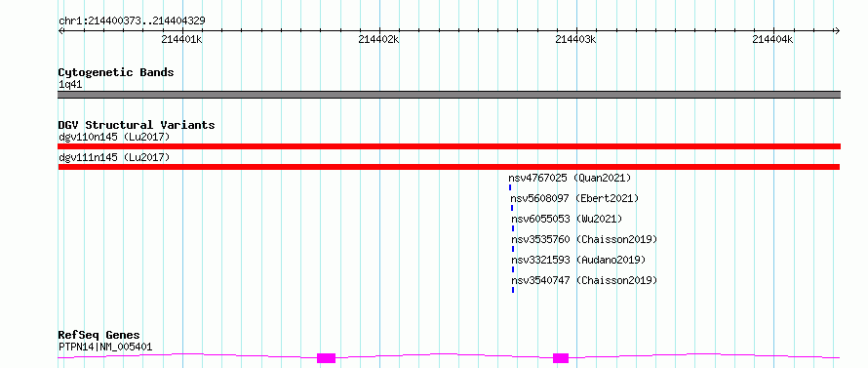Click blue marker below nsv5608097
868x368 pixels.
coord(512,208)
